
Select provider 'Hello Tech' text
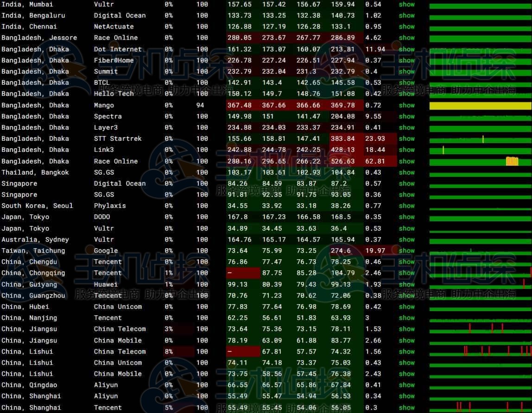tap(114, 94)
